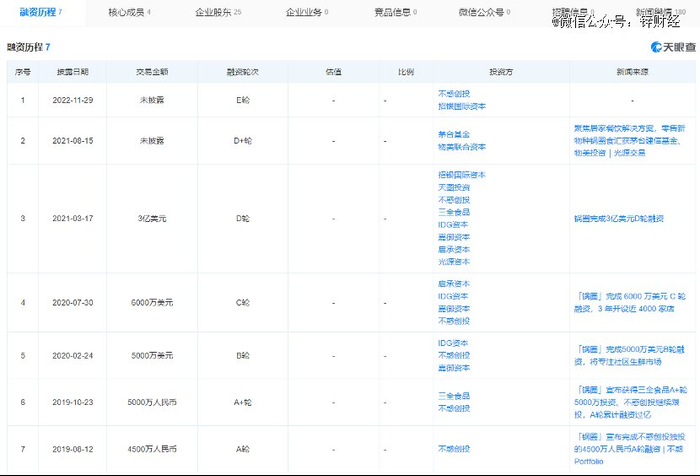Open 嘉御资本 in the B轮 row
700x476 pixels.
point(454,368)
